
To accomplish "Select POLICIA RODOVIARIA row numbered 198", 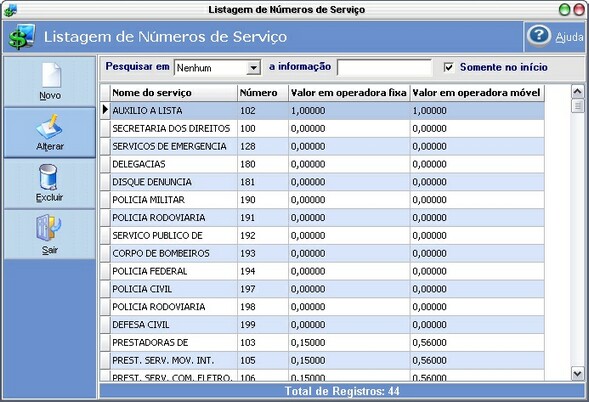I will [322, 307].
